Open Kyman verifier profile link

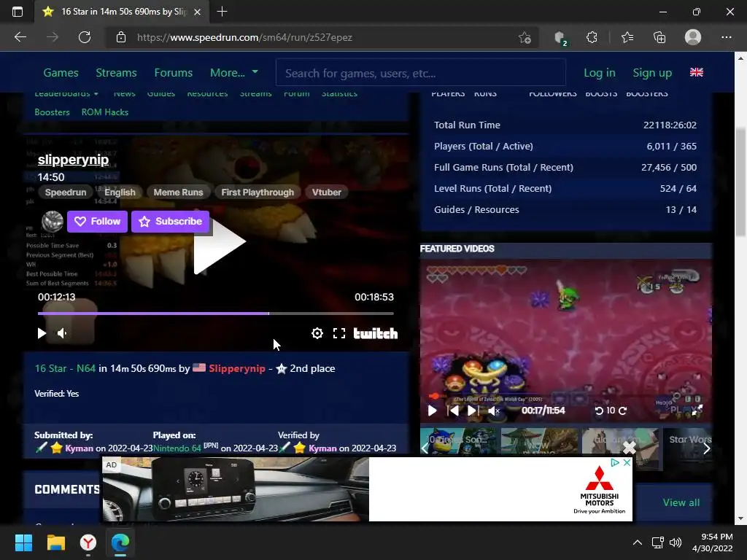tap(322, 448)
